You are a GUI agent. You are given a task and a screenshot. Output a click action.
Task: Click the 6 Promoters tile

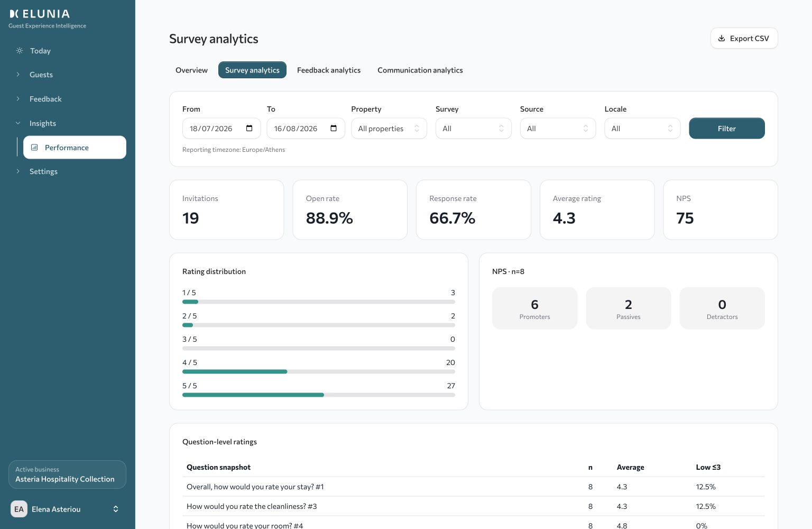(x=534, y=308)
